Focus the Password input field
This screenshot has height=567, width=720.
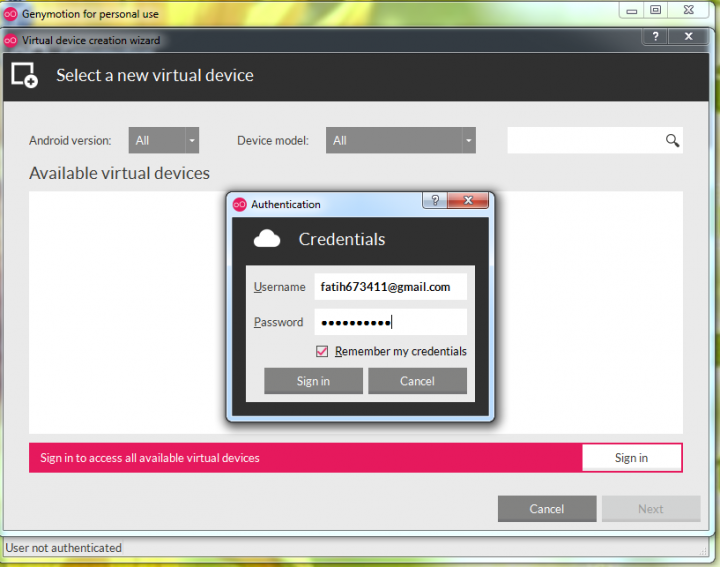tap(391, 322)
